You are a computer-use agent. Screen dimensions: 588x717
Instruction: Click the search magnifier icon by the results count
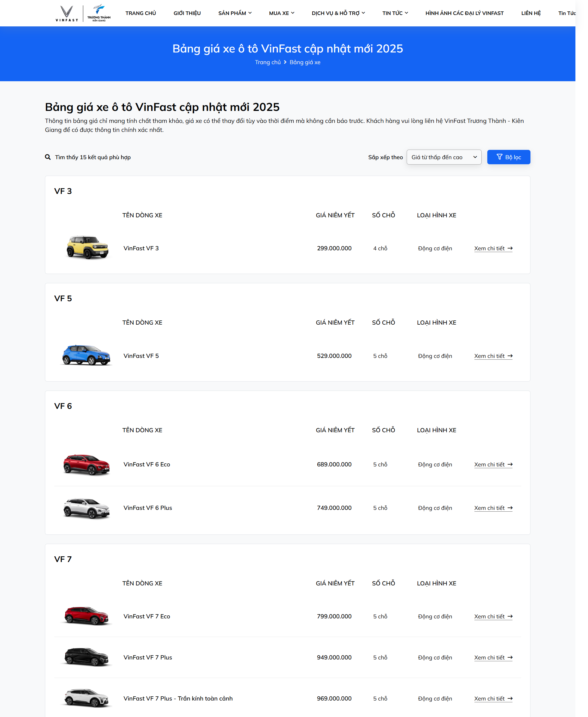tap(48, 157)
